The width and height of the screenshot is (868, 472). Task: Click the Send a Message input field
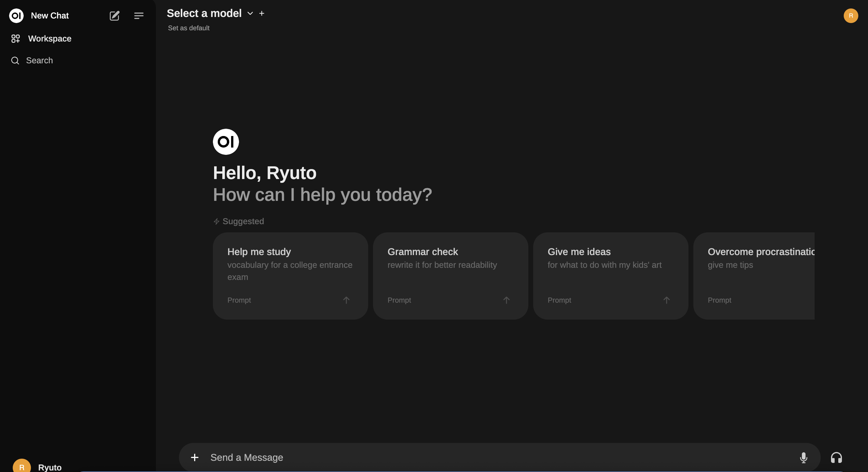404,457
